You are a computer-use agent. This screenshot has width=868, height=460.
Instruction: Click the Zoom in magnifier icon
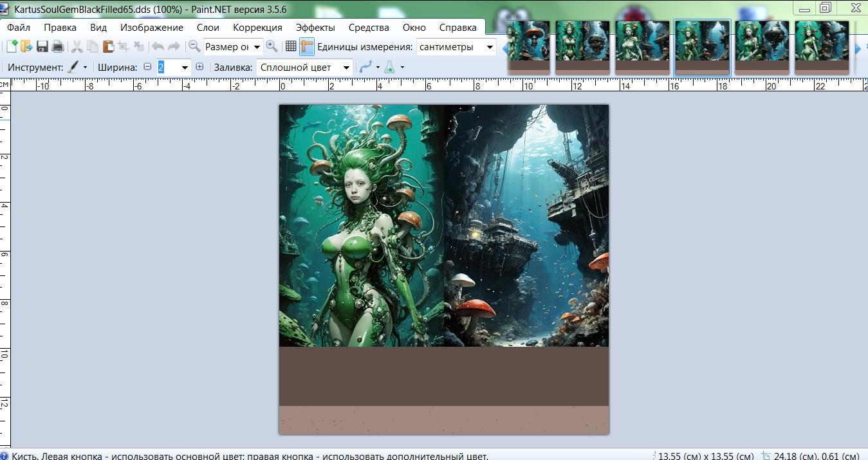(272, 46)
